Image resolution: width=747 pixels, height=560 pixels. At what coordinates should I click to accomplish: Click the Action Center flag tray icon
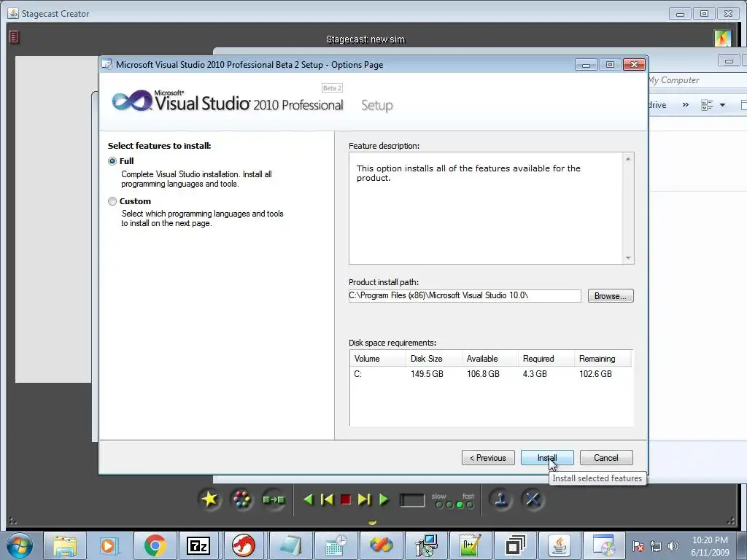(x=638, y=547)
